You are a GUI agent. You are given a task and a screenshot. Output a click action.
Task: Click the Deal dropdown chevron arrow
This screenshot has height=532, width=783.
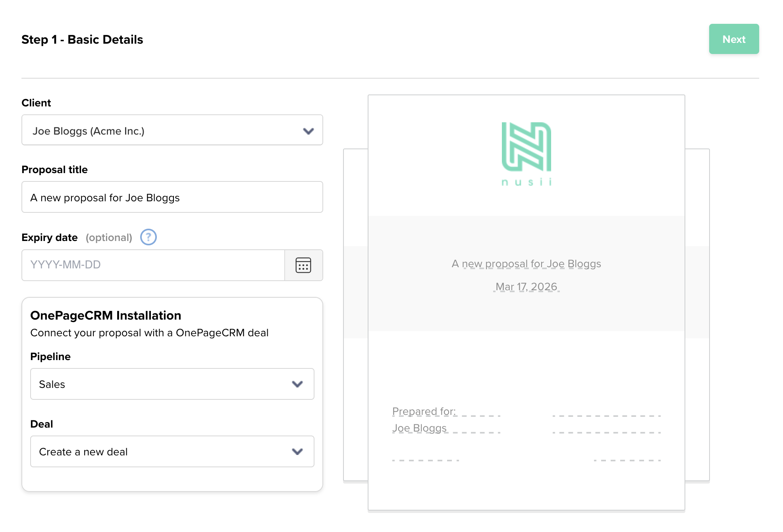[297, 451]
